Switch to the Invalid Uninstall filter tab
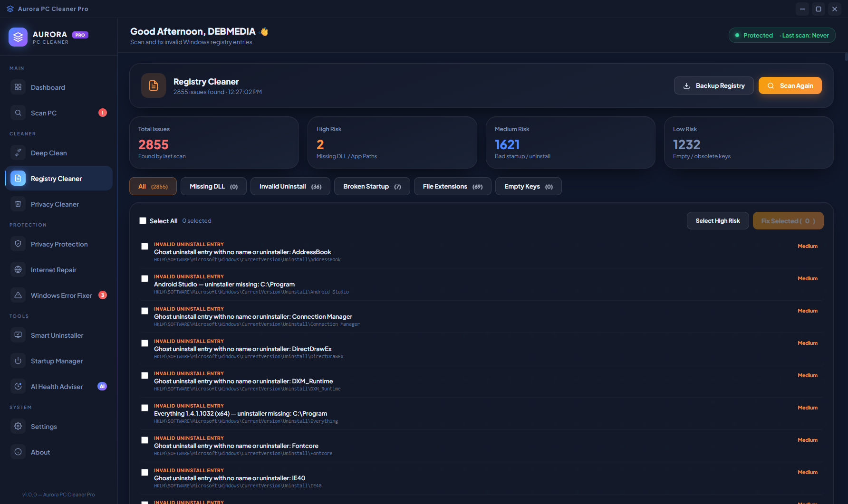This screenshot has width=848, height=504. (290, 186)
